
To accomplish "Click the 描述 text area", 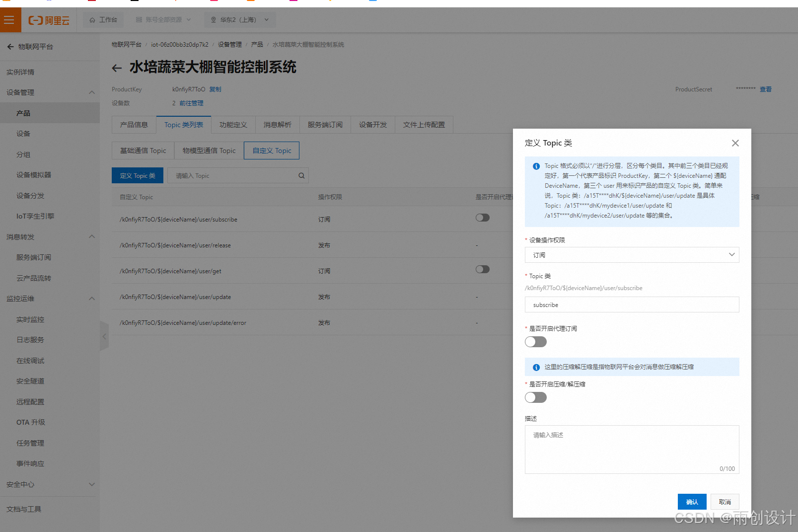I will (x=632, y=449).
